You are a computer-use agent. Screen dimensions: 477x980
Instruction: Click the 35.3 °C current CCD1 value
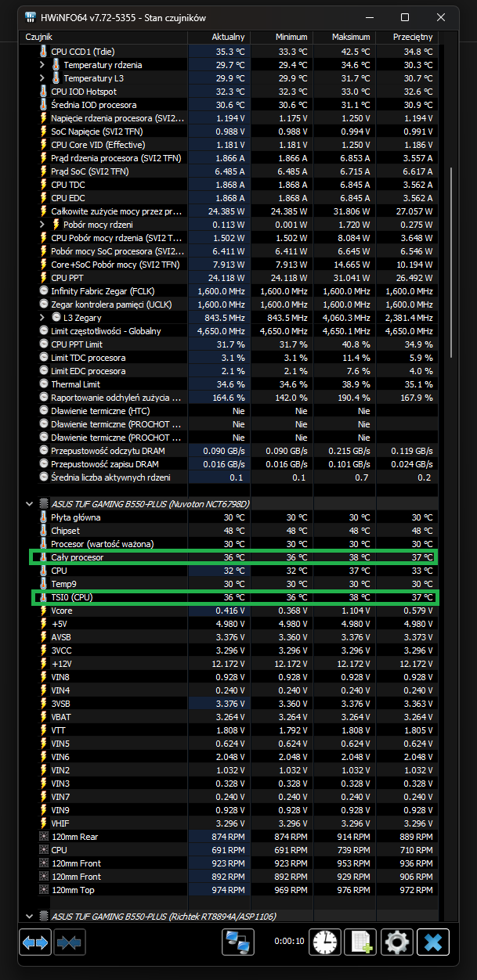pos(230,52)
